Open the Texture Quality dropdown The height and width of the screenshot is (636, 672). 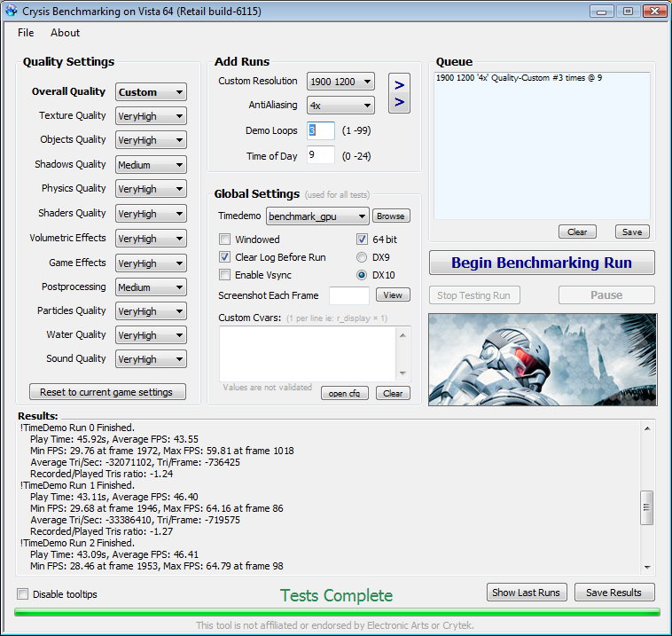(151, 116)
